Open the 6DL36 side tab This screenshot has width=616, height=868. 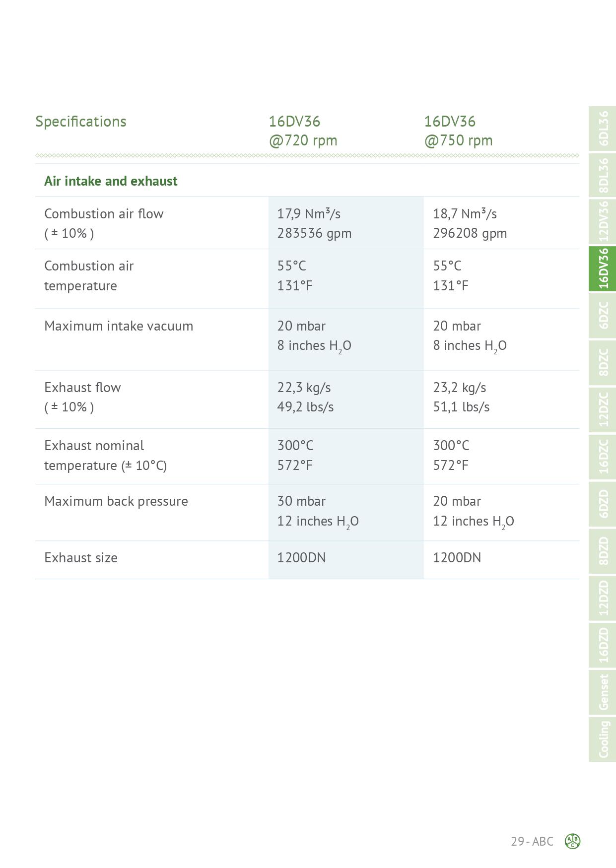(603, 128)
